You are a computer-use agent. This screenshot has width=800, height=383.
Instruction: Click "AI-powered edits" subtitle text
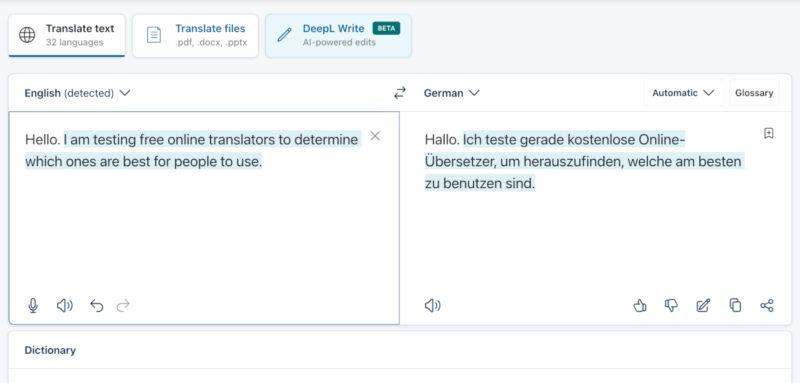[x=339, y=42]
